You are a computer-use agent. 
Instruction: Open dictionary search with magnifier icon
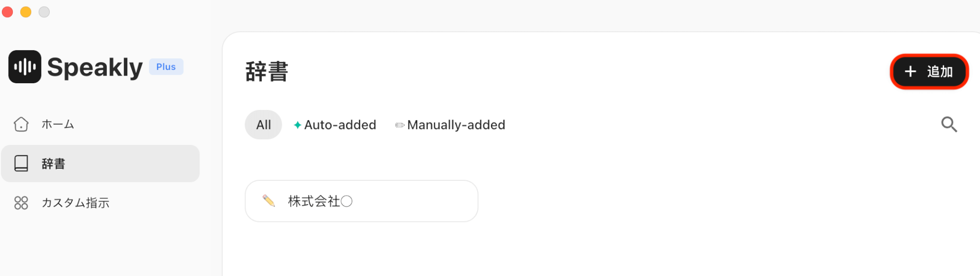[x=949, y=124]
